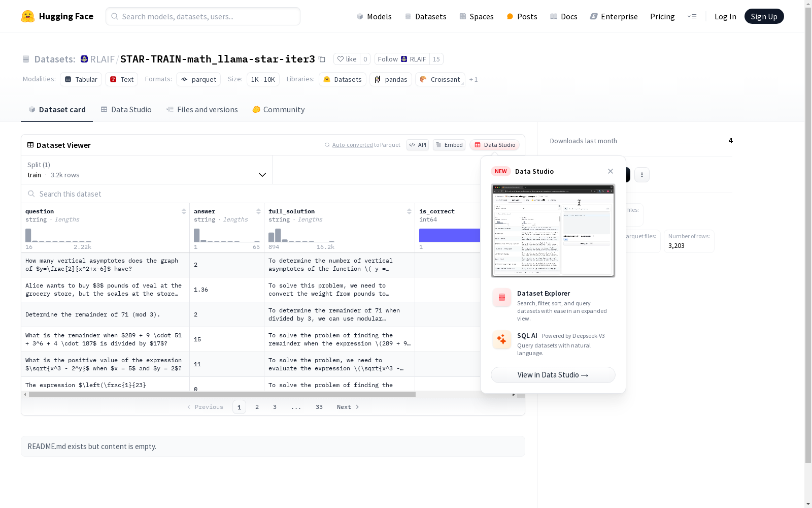The image size is (812, 508).
Task: Select the Text modality tag
Action: point(122,79)
